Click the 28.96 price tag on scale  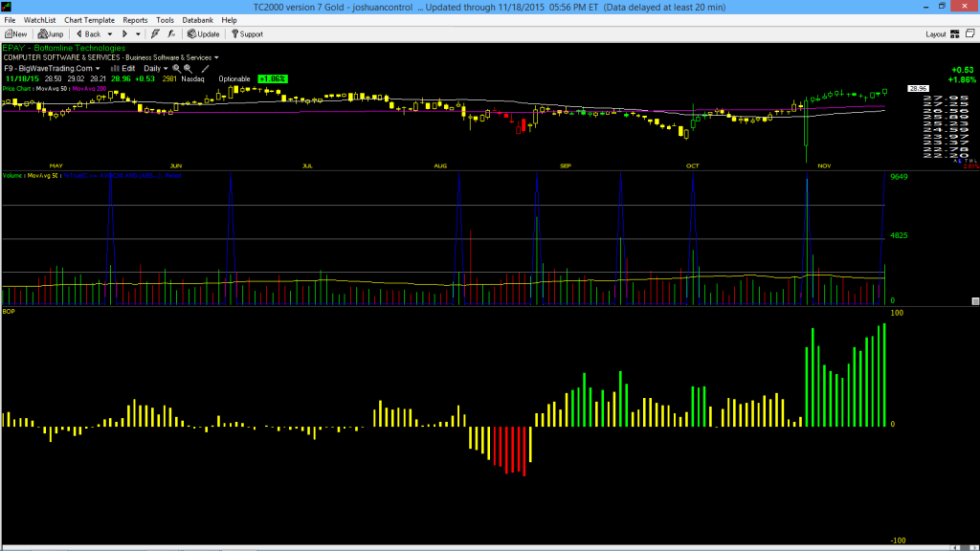tap(918, 89)
